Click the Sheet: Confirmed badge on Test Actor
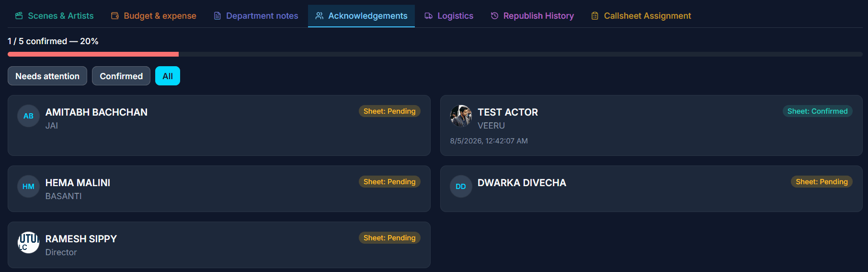This screenshot has width=868, height=272. [x=817, y=111]
